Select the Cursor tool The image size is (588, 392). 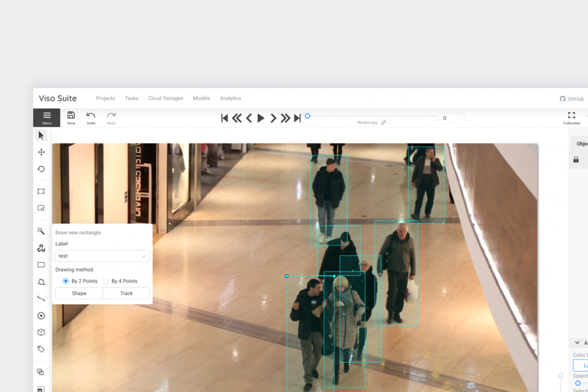click(x=41, y=135)
